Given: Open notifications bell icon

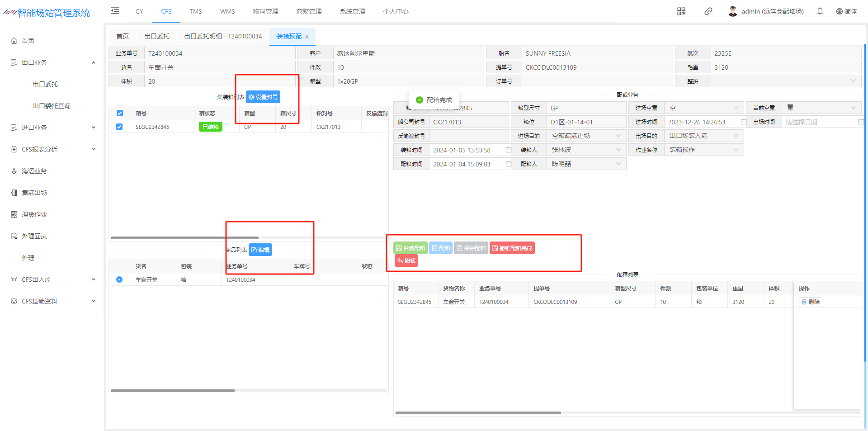Looking at the screenshot, I should 820,11.
